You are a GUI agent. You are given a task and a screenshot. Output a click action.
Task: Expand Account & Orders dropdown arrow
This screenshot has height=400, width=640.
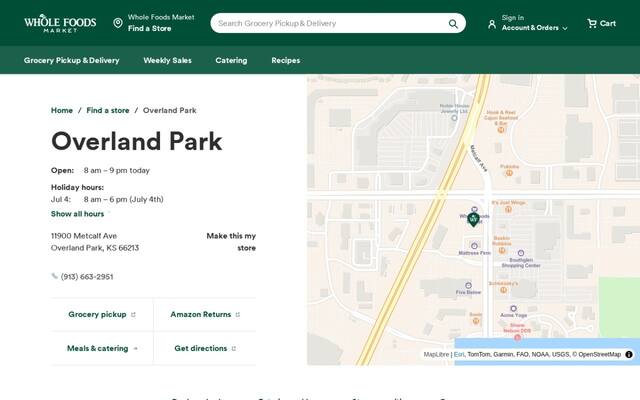pyautogui.click(x=565, y=28)
